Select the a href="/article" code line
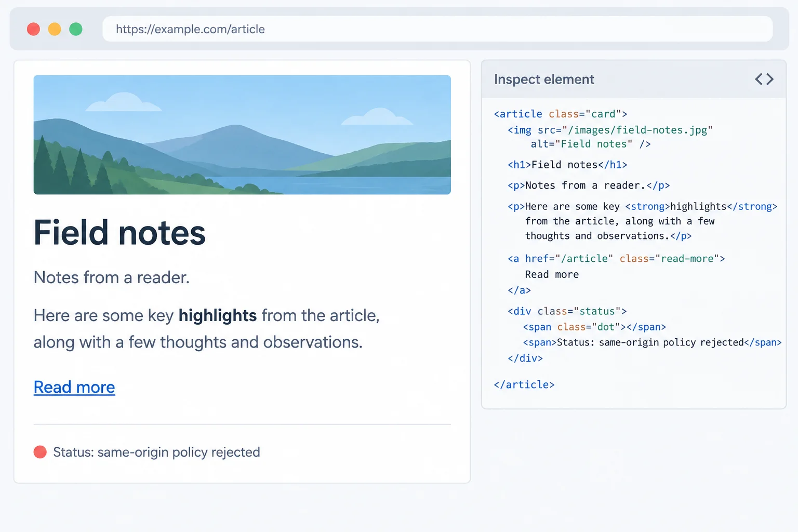The height and width of the screenshot is (532, 798). click(x=616, y=259)
